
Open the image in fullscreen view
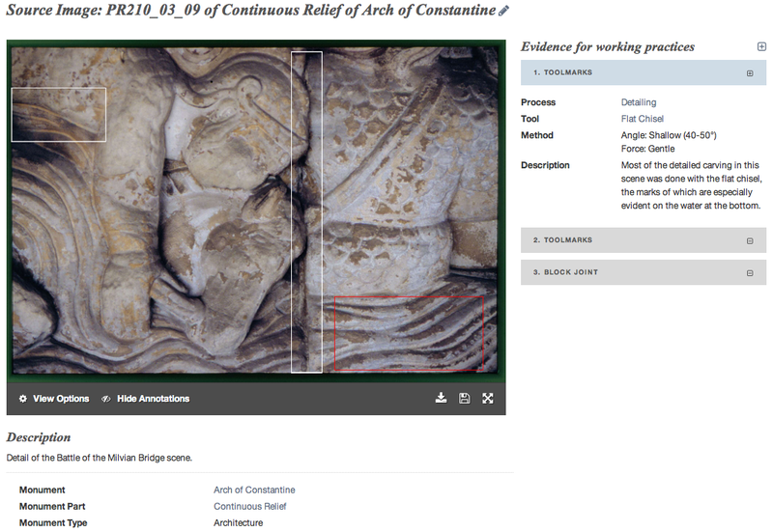point(488,398)
